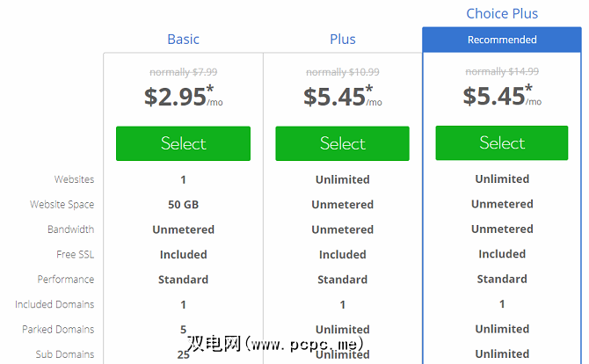This screenshot has width=589, height=364.
Task: Click the Performance feature label
Action: click(x=65, y=280)
